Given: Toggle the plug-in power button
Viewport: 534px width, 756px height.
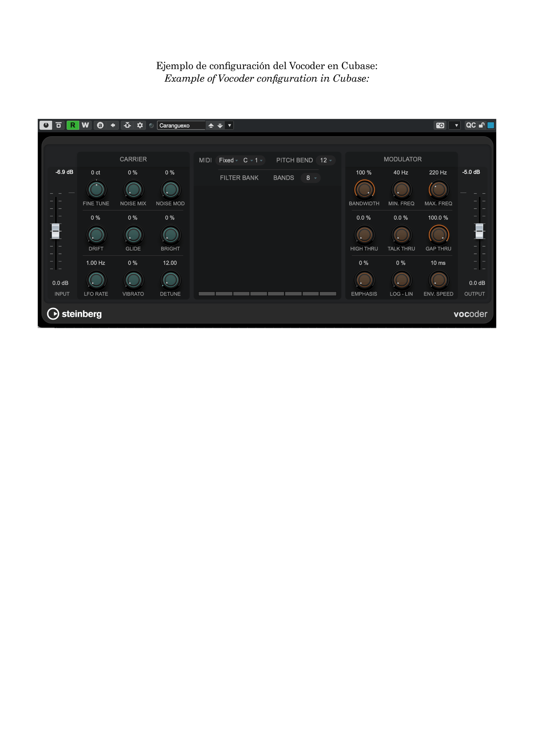Looking at the screenshot, I should click(x=46, y=125).
